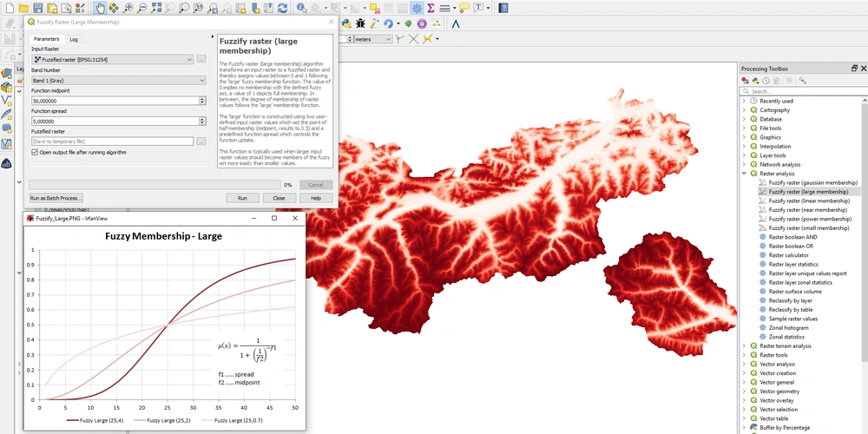Image resolution: width=868 pixels, height=434 pixels.
Task: Open the Help contents book icon
Action: [x=503, y=9]
